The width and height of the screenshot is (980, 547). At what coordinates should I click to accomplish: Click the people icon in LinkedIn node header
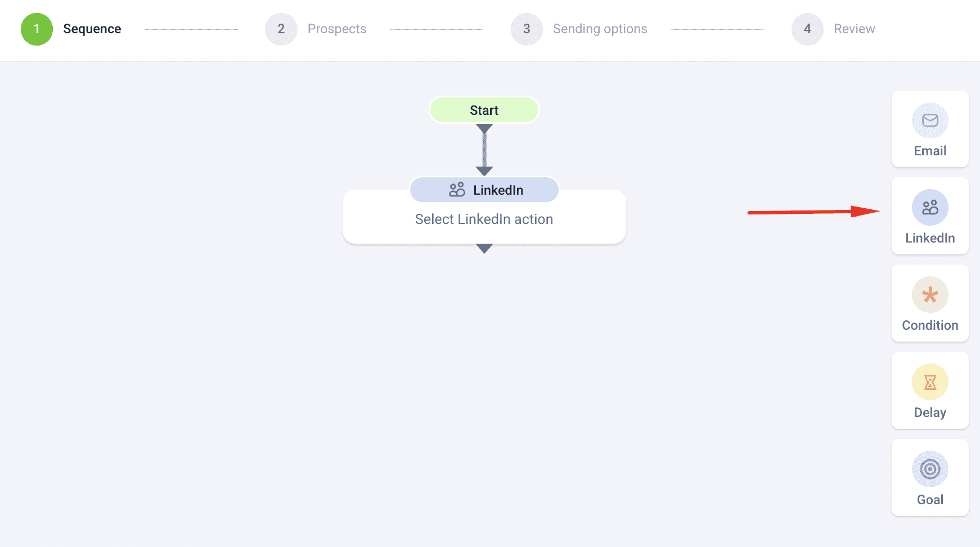[x=457, y=190]
